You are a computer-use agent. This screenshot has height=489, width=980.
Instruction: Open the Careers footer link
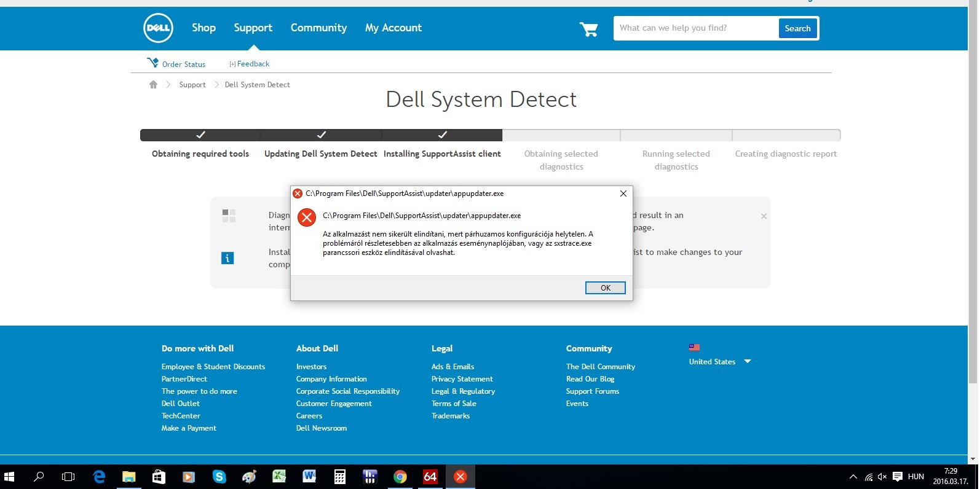tap(309, 416)
